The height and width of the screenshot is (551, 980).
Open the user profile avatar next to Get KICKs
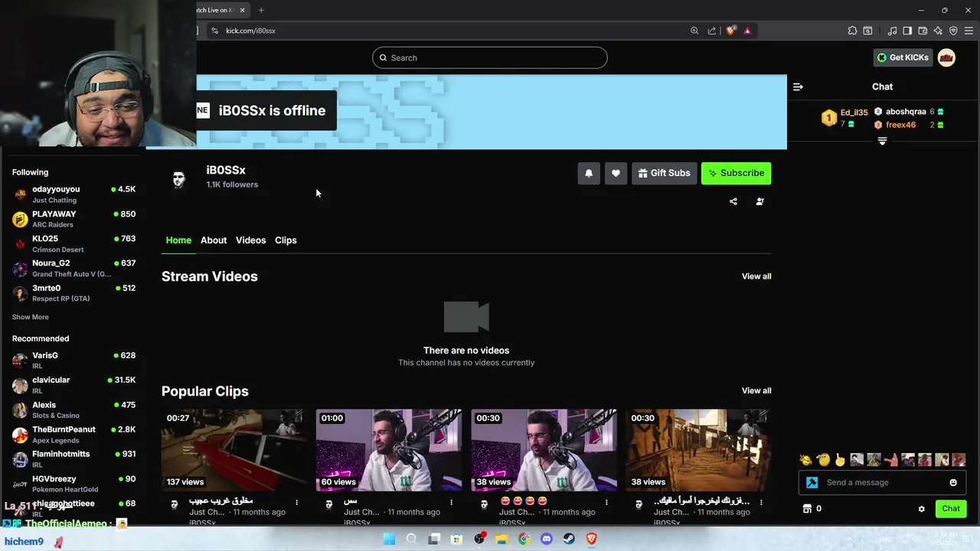[x=946, y=57]
